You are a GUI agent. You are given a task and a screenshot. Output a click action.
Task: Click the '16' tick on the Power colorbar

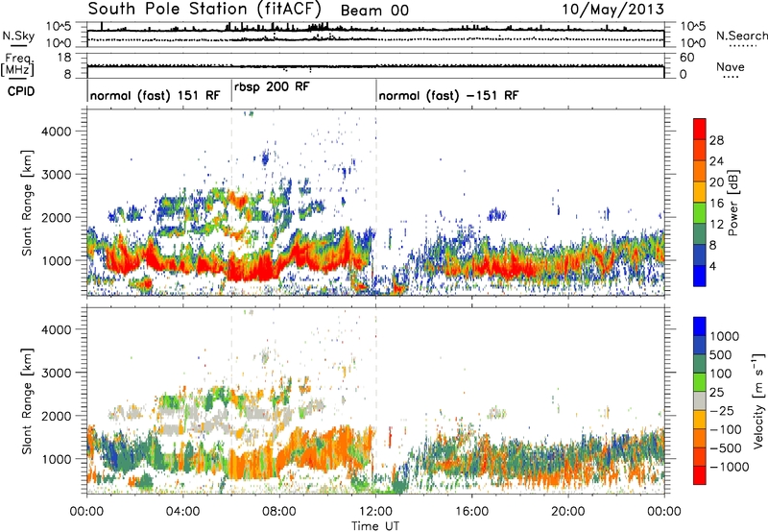pyautogui.click(x=716, y=204)
